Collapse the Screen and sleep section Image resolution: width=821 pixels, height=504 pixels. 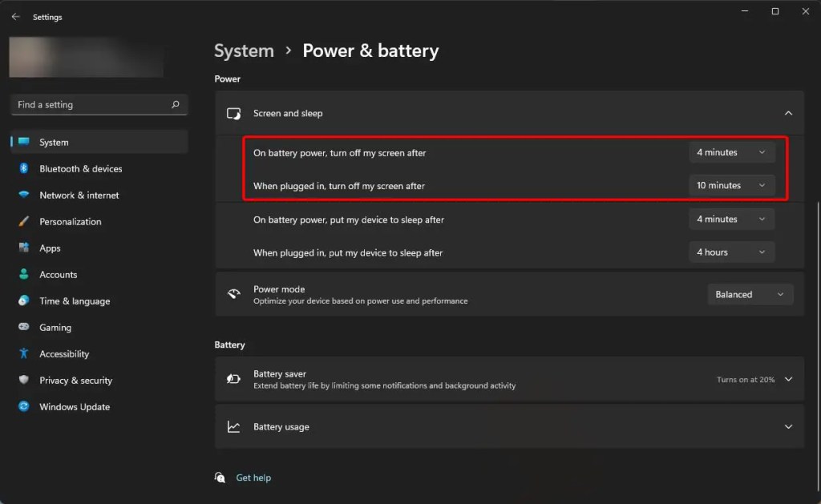[x=788, y=113]
